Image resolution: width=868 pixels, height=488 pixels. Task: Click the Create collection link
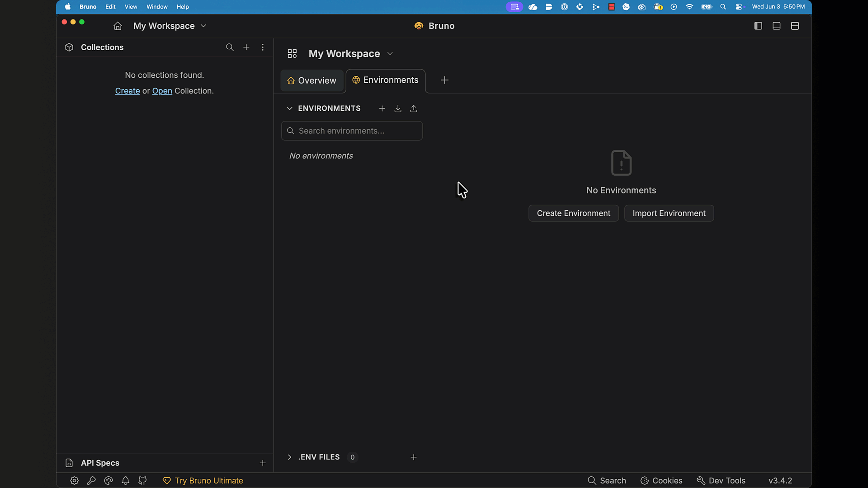[x=127, y=91]
